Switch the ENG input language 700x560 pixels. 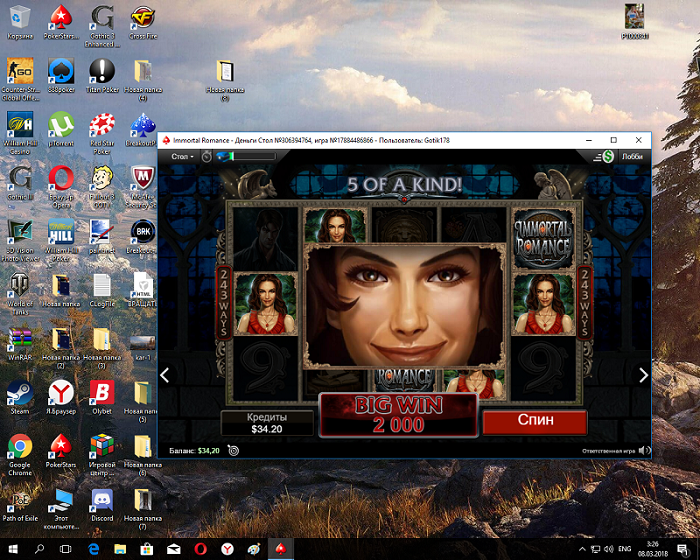[x=625, y=549]
